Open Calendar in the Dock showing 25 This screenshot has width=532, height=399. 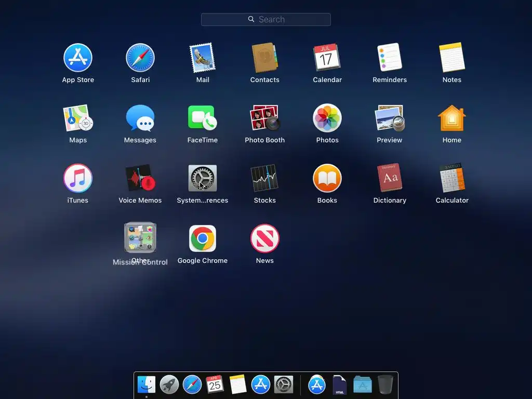click(x=215, y=384)
